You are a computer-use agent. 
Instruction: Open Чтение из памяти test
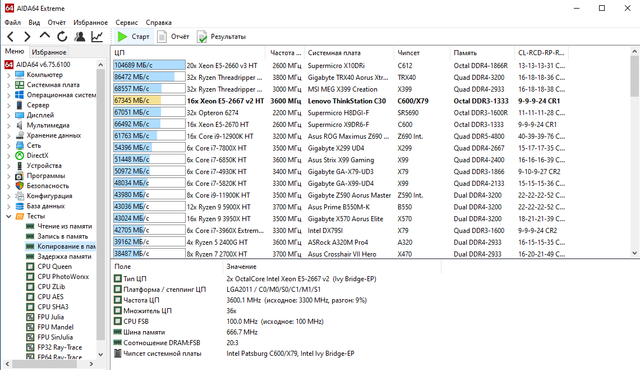tap(59, 226)
